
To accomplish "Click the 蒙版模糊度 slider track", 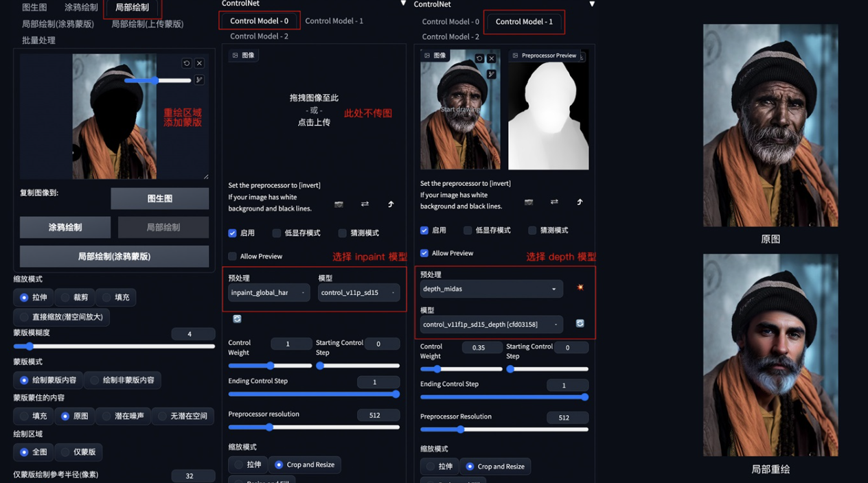I will point(114,346).
